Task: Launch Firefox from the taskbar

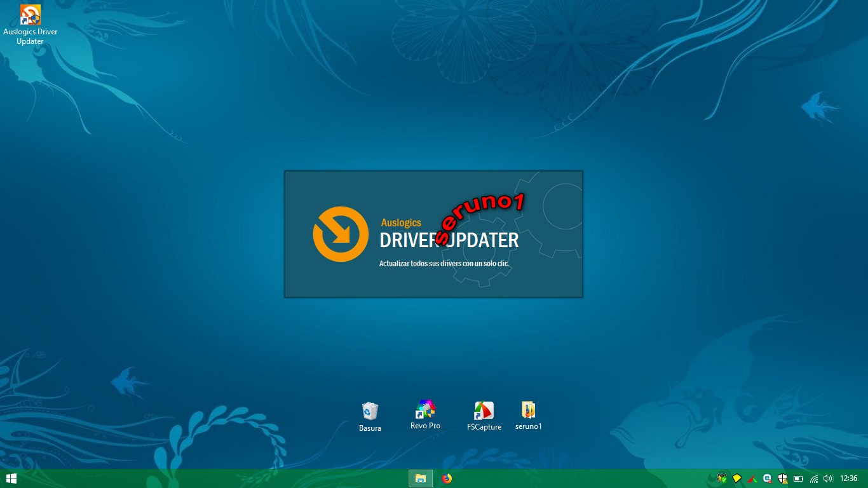Action: (447, 478)
